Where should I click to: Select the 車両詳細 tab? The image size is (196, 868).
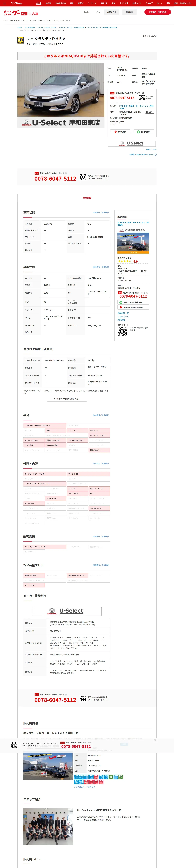[x=87, y=198]
